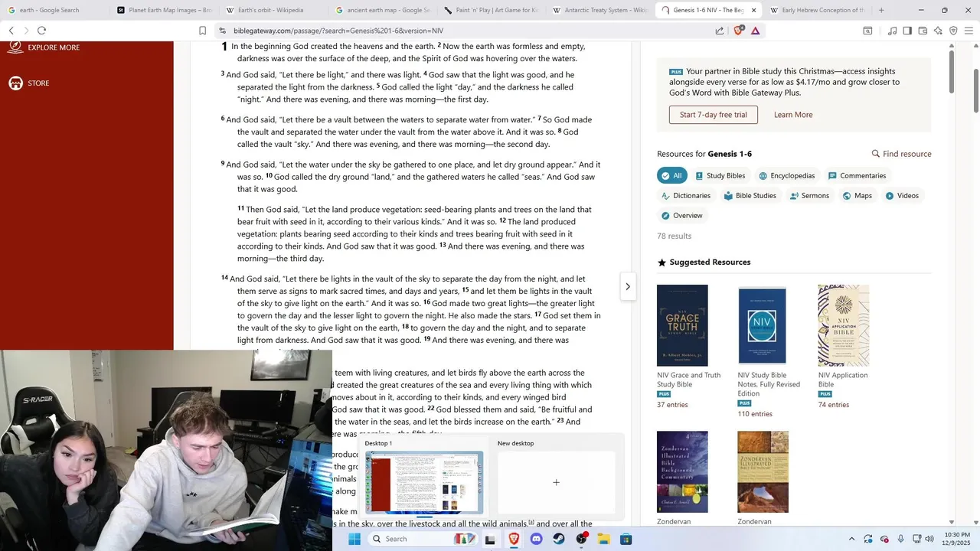Filter resources by Dictionaries
The image size is (980, 551).
(686, 196)
